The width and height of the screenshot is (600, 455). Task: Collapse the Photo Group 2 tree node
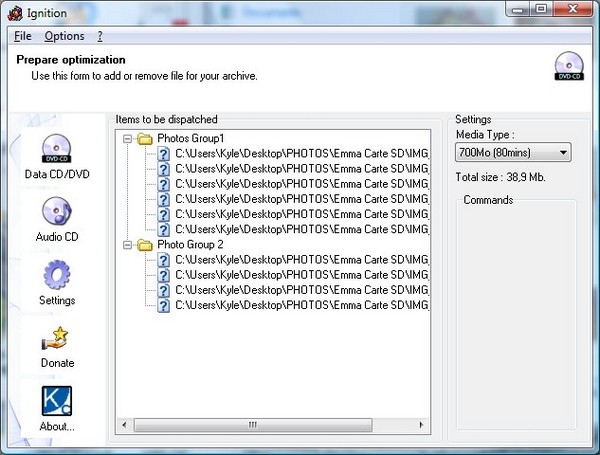coord(128,244)
